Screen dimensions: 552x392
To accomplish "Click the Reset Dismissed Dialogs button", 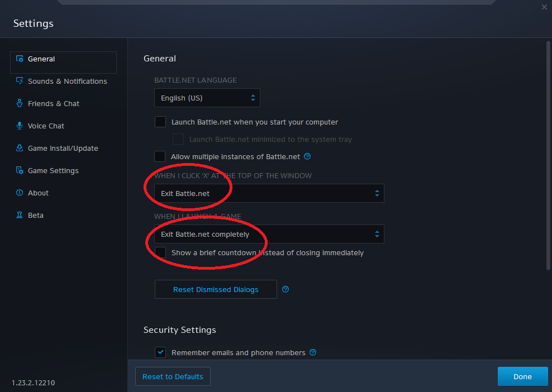I will point(216,289).
